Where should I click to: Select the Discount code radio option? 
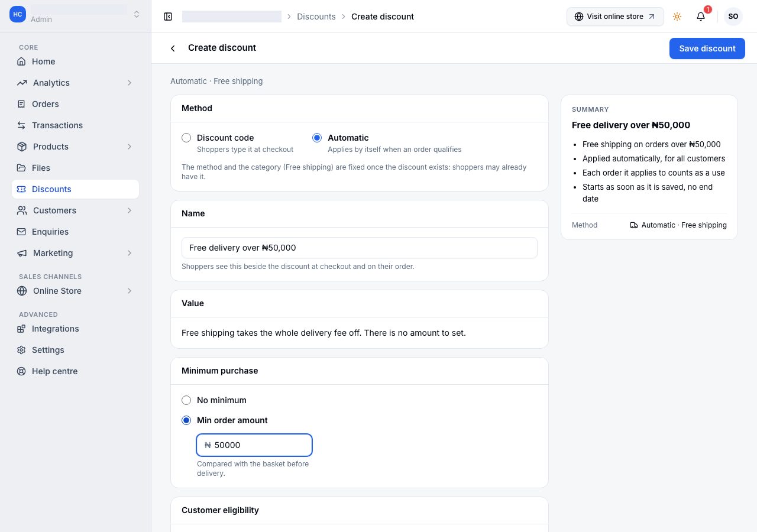[x=186, y=138]
